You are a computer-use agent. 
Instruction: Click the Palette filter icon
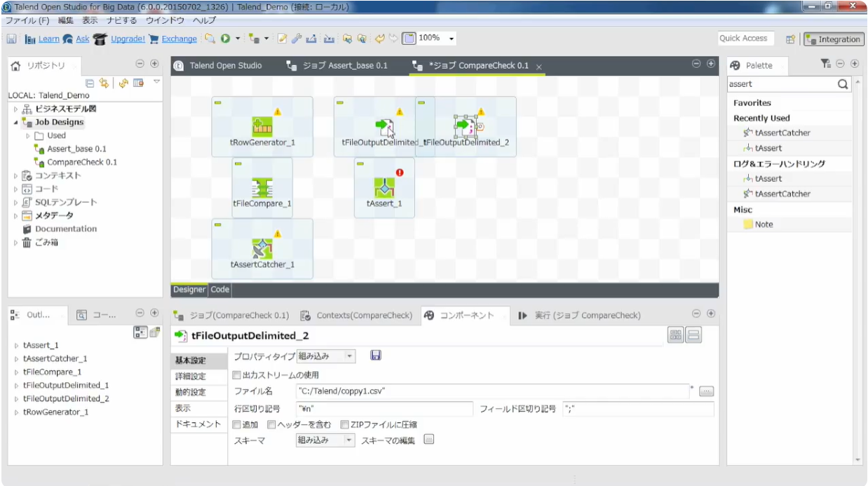826,64
